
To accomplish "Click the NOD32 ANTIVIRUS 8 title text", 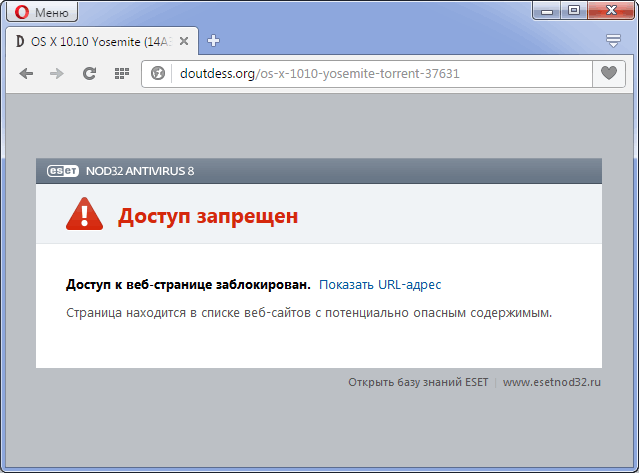I will click(140, 171).
